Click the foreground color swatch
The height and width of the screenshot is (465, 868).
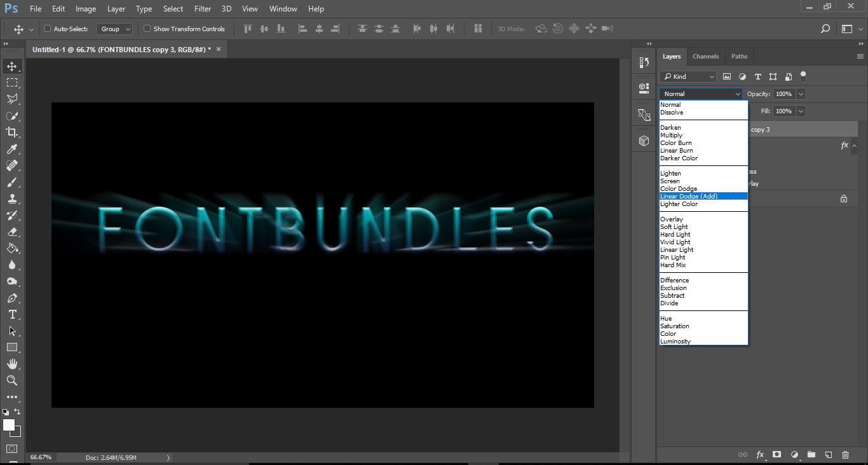pyautogui.click(x=9, y=425)
